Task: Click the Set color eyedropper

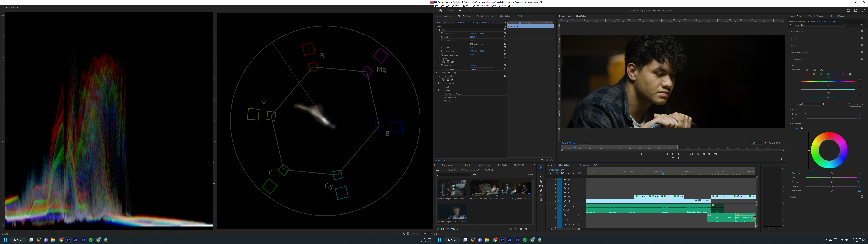Action: click(807, 70)
